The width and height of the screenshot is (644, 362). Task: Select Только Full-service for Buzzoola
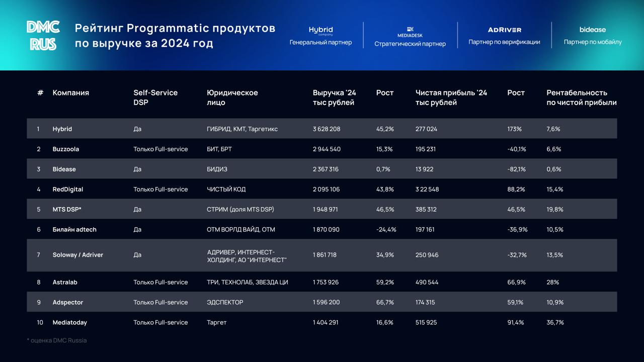tap(160, 149)
